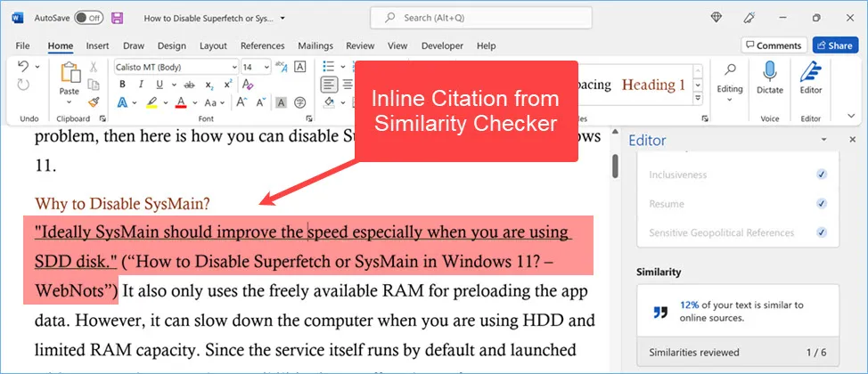Viewport: 868px width, 374px height.
Task: Click the Character Border icon
Action: click(299, 67)
